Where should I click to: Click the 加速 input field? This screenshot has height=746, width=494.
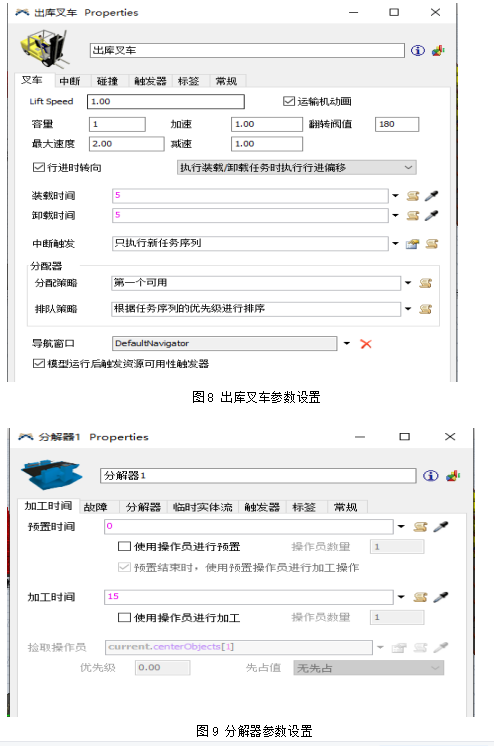pyautogui.click(x=267, y=124)
